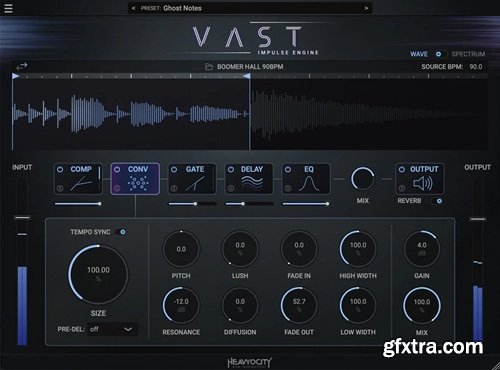Click small circle icon at bottom of GATE module
This screenshot has width=500, height=370.
click(x=174, y=189)
